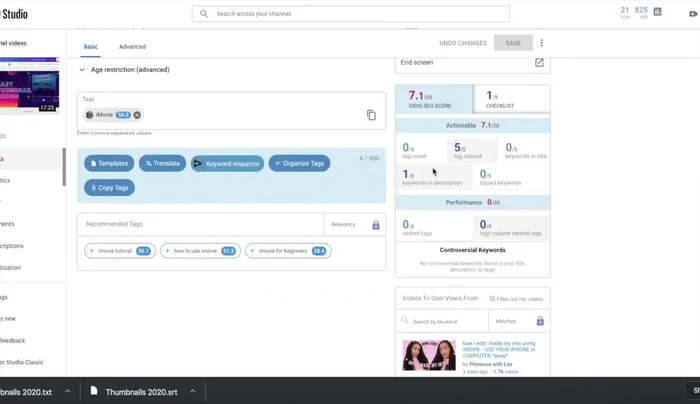Switch to the Advanced tab

pyautogui.click(x=132, y=46)
